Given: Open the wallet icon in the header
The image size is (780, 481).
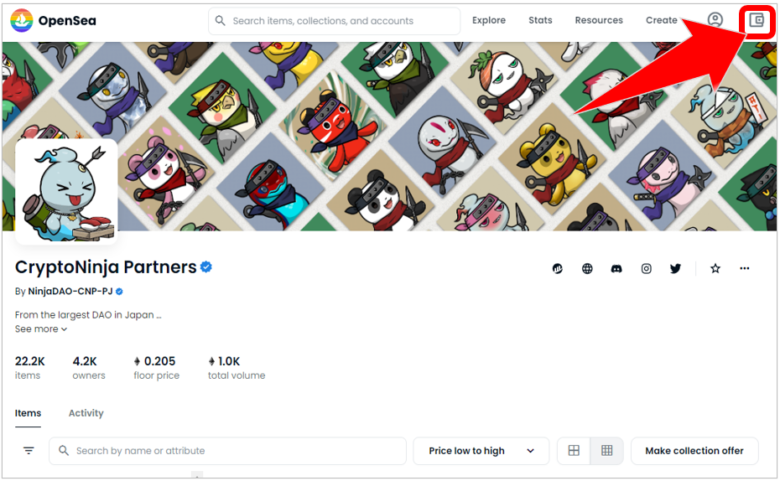Looking at the screenshot, I should tap(756, 20).
